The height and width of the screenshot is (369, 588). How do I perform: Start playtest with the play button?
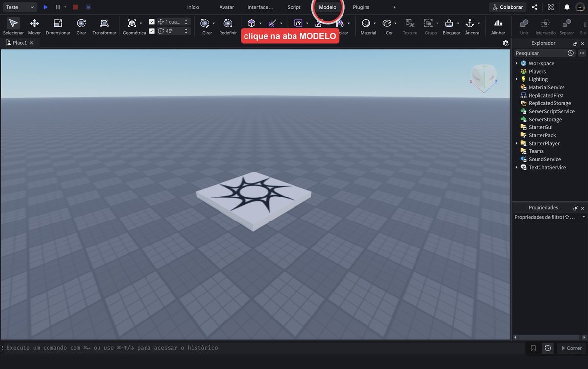tap(45, 7)
